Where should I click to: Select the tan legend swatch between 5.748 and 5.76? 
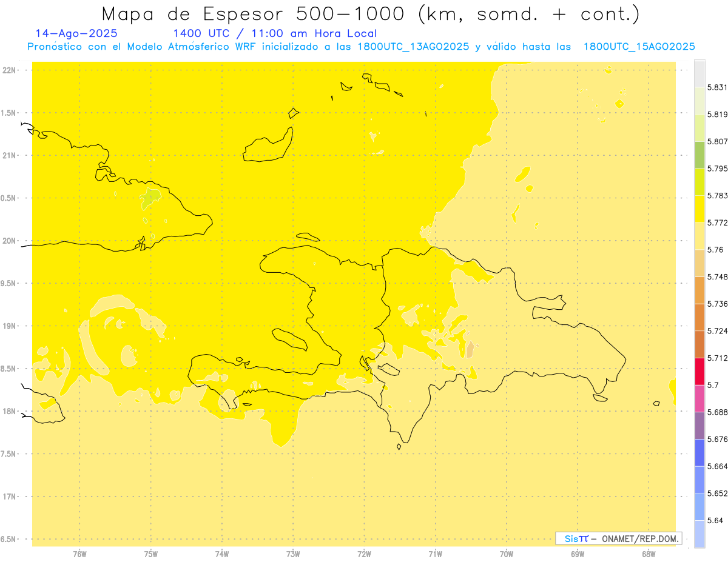pos(699,263)
